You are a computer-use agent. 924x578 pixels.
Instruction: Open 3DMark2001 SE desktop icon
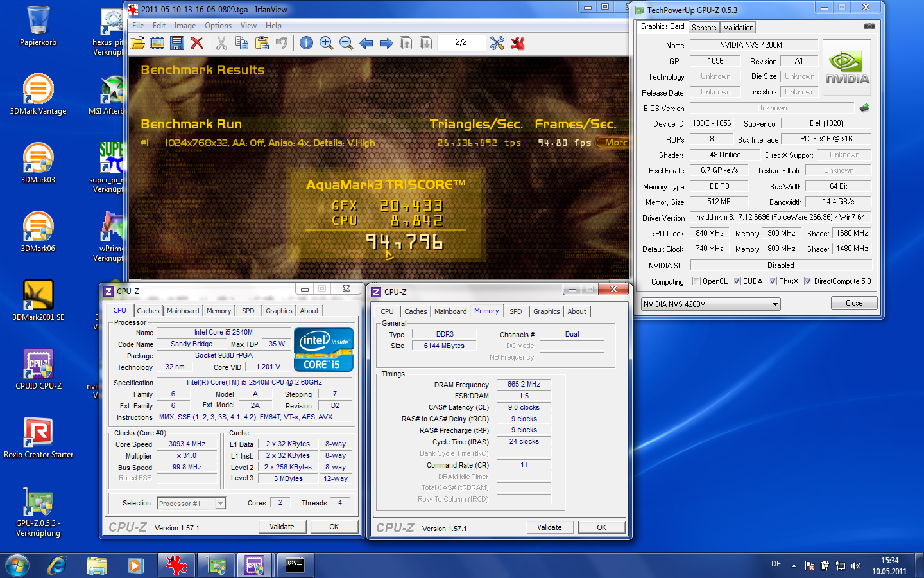[x=38, y=300]
